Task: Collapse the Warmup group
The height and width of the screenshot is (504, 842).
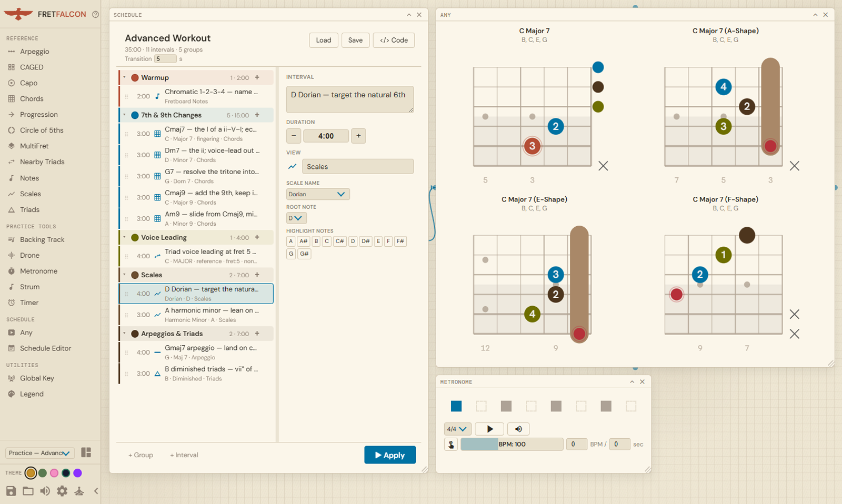Action: coord(125,77)
